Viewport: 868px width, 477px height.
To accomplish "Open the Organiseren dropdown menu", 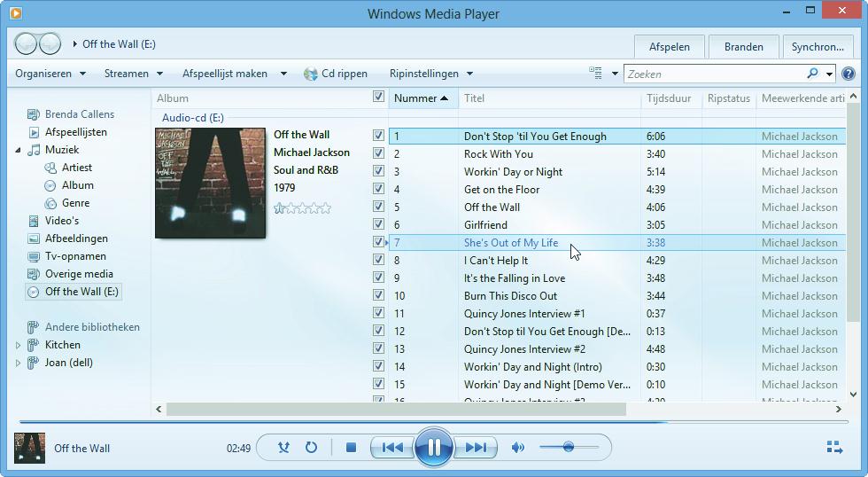I will [50, 74].
